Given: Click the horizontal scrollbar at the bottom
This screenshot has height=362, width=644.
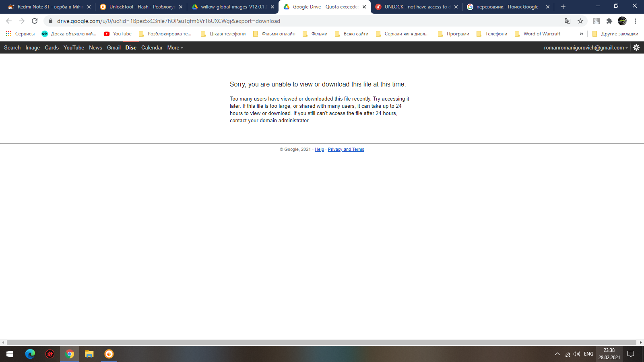Looking at the screenshot, I should [321, 342].
